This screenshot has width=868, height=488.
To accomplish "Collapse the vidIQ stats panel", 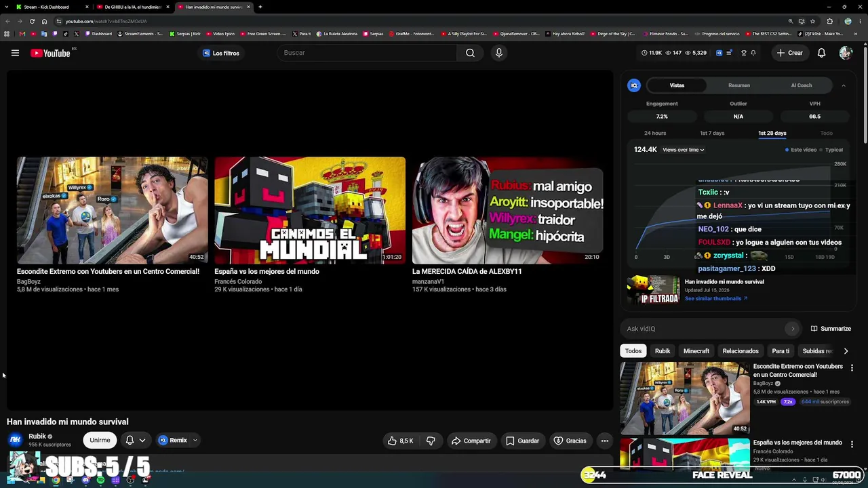I will [x=844, y=85].
